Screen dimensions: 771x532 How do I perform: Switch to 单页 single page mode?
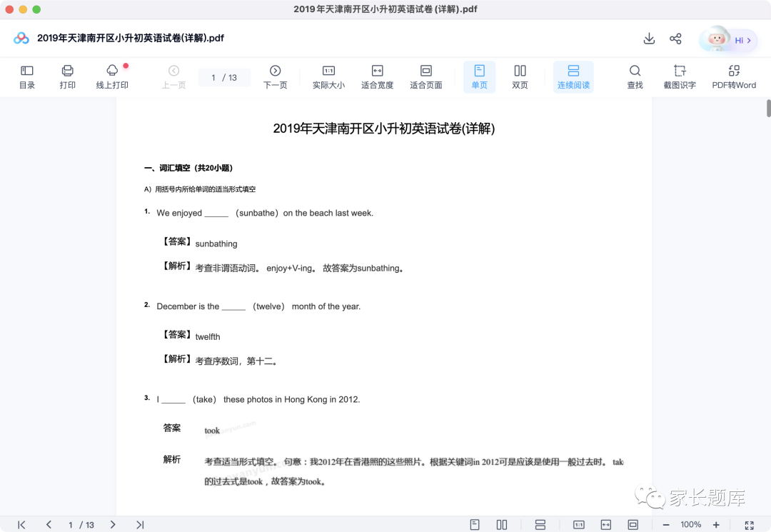[480, 77]
